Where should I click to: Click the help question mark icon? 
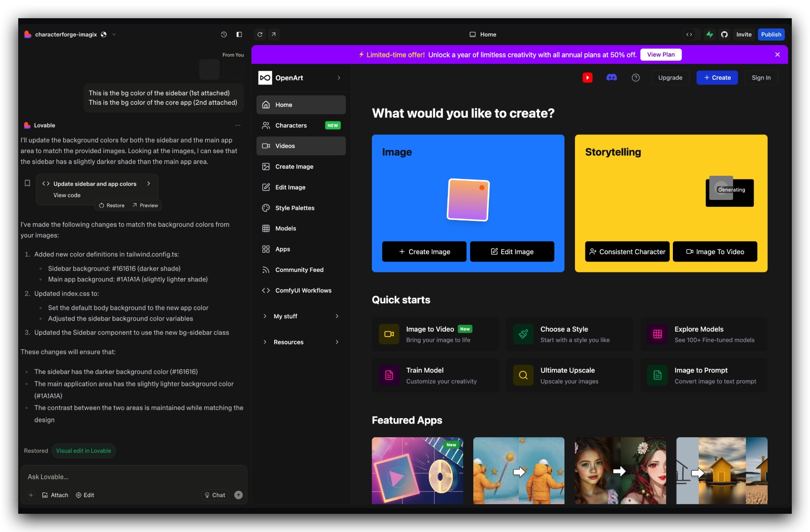(x=636, y=78)
